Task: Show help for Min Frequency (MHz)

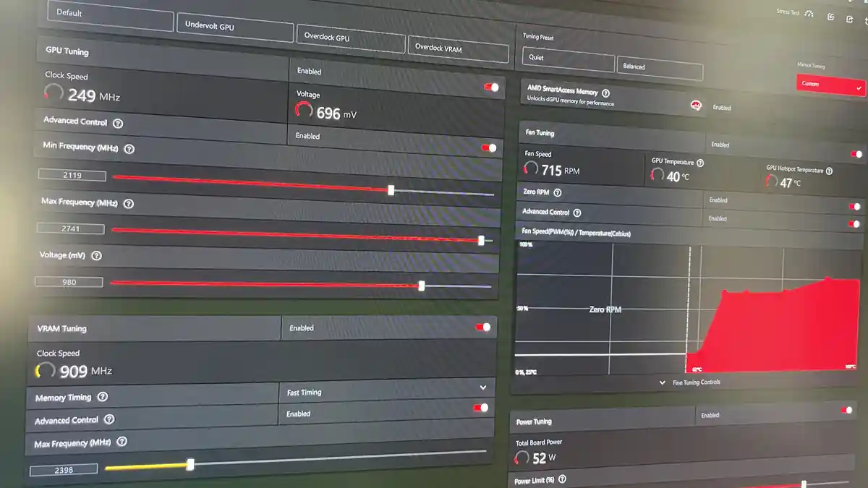Action: [x=129, y=149]
